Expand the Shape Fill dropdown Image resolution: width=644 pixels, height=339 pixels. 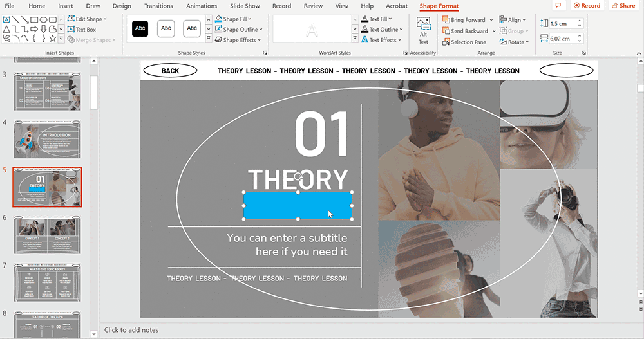coord(250,19)
